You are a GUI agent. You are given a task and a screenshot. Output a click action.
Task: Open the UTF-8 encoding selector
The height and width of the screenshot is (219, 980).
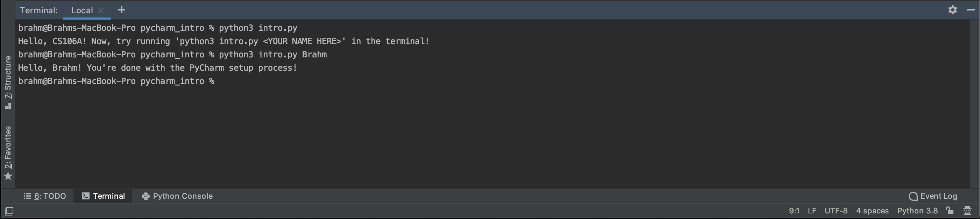pos(836,210)
